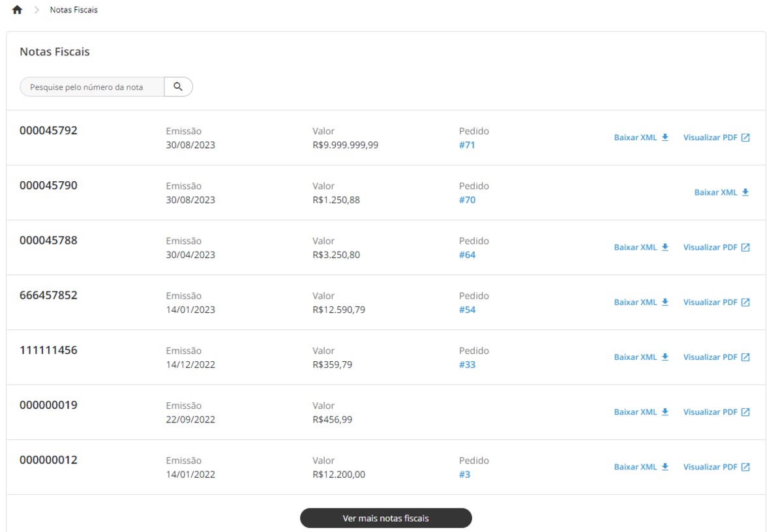The image size is (767, 532).
Task: Click emission date 14/01/2023
Action: [x=190, y=310]
